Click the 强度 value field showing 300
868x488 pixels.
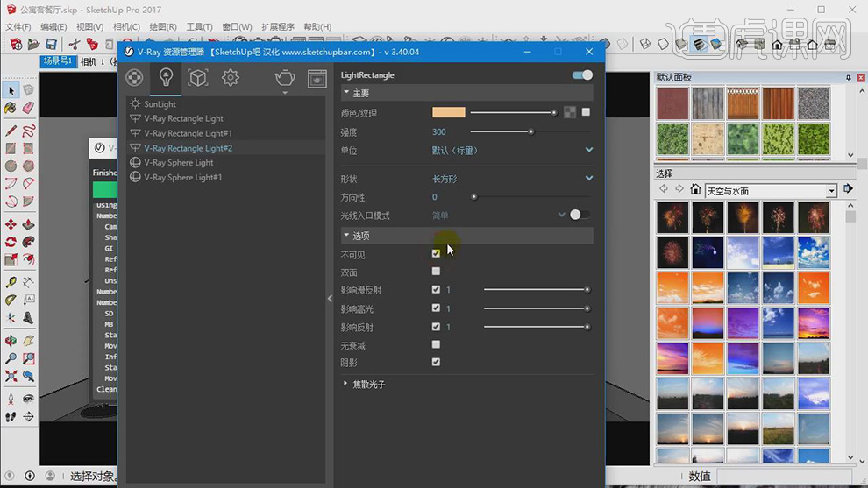click(439, 131)
